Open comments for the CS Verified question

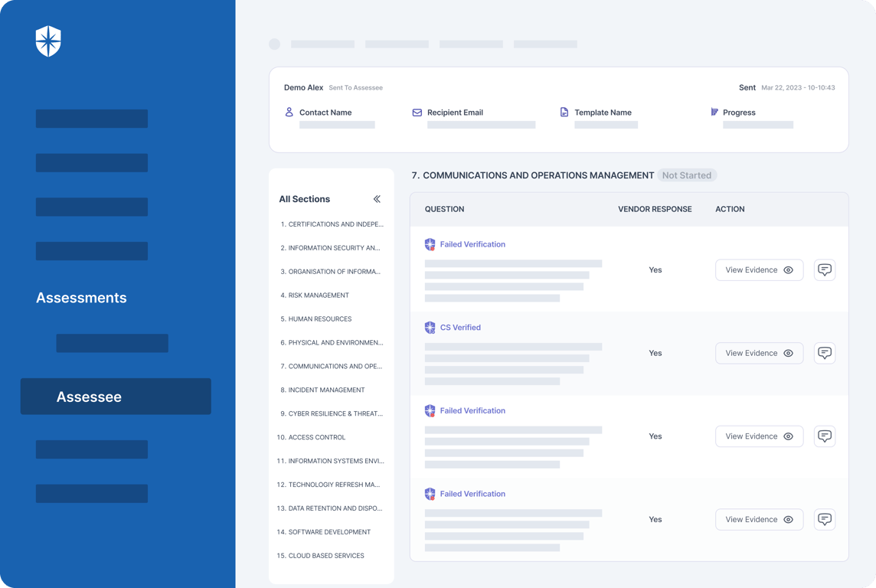pyautogui.click(x=825, y=353)
